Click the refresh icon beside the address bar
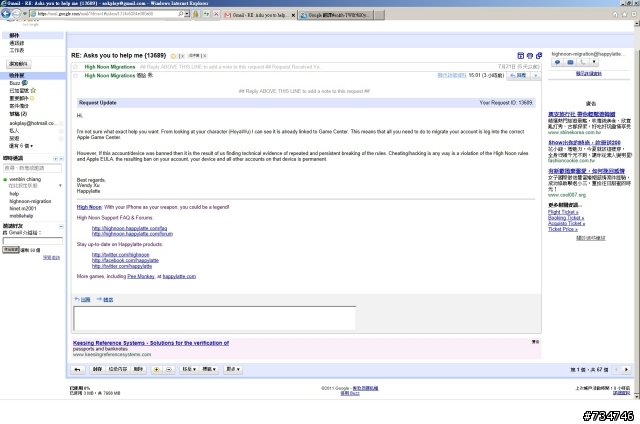This screenshot has height=424, width=640. 206,14
